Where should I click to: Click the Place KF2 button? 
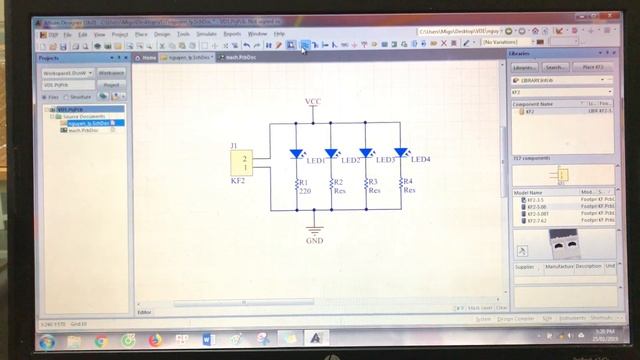(x=593, y=67)
